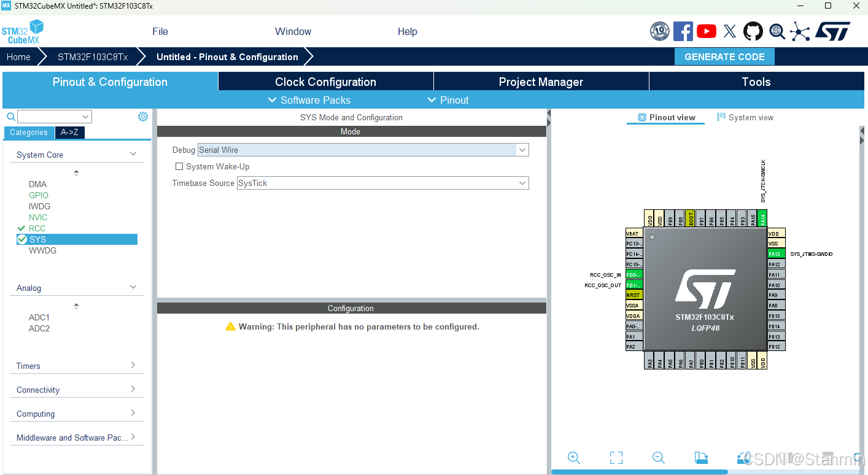Click the Untitled - Pinout & Configuration breadcrumb
Viewport: 868px width, 475px height.
coord(227,56)
